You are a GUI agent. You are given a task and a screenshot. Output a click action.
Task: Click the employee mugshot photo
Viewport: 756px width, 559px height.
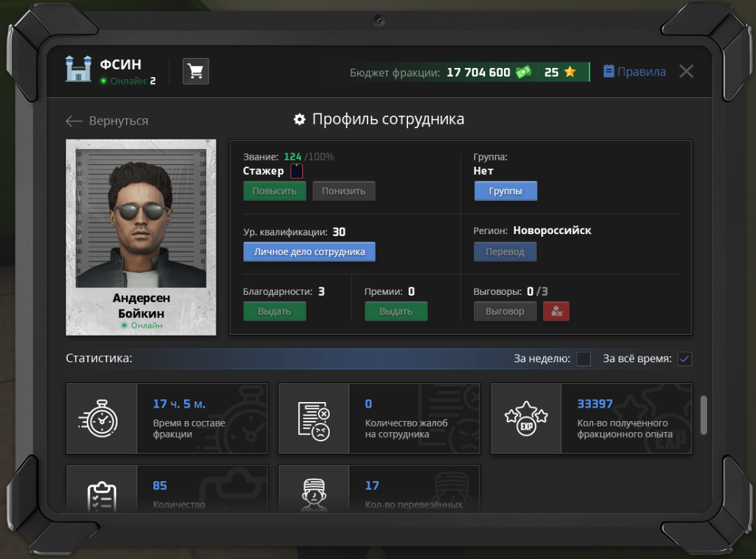pos(141,218)
